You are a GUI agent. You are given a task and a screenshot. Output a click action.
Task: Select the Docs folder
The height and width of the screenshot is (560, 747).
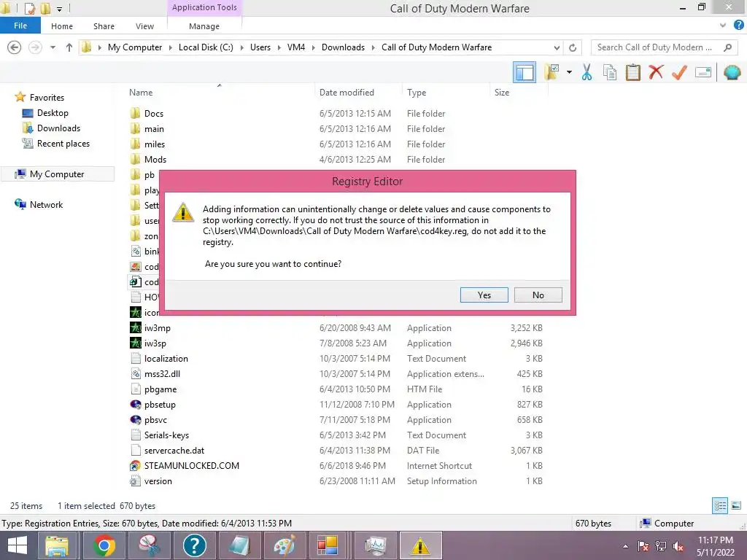[x=153, y=113]
